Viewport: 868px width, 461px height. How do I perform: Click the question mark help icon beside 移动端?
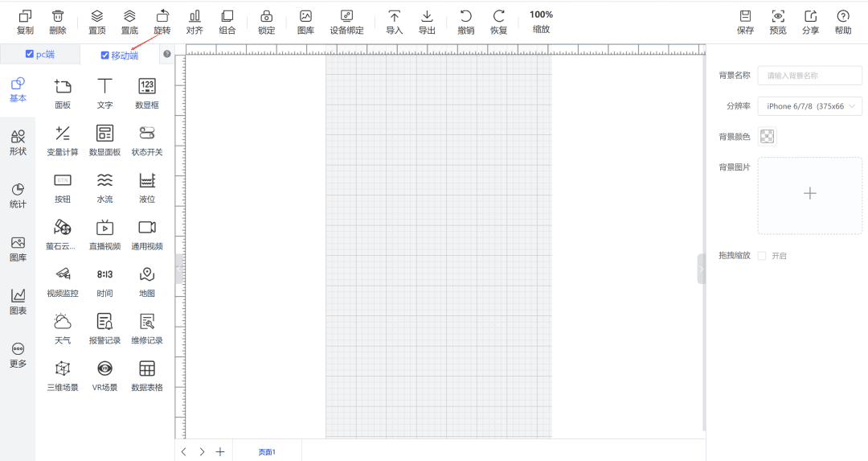[x=166, y=54]
